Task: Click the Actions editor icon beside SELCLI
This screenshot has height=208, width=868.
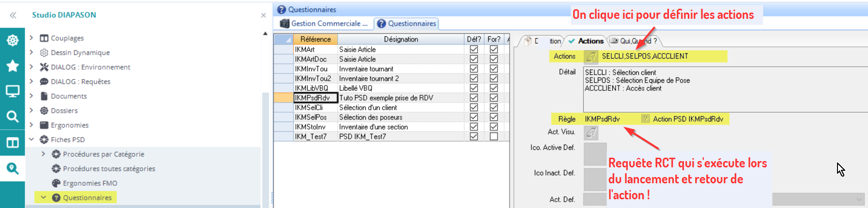Action: coord(590,57)
